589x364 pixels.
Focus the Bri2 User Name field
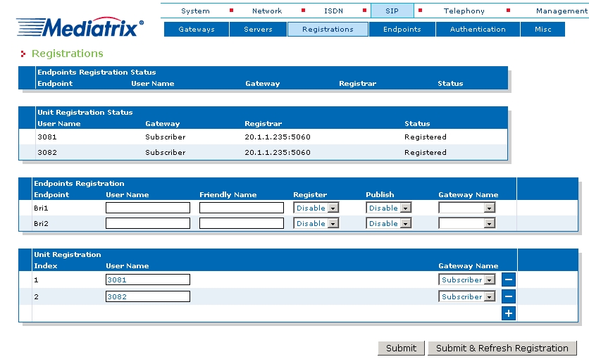[x=148, y=223]
